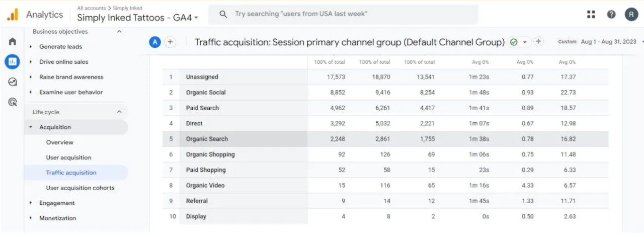Open the green checkmark report status dropdown
The image size is (644, 237).
519,42
